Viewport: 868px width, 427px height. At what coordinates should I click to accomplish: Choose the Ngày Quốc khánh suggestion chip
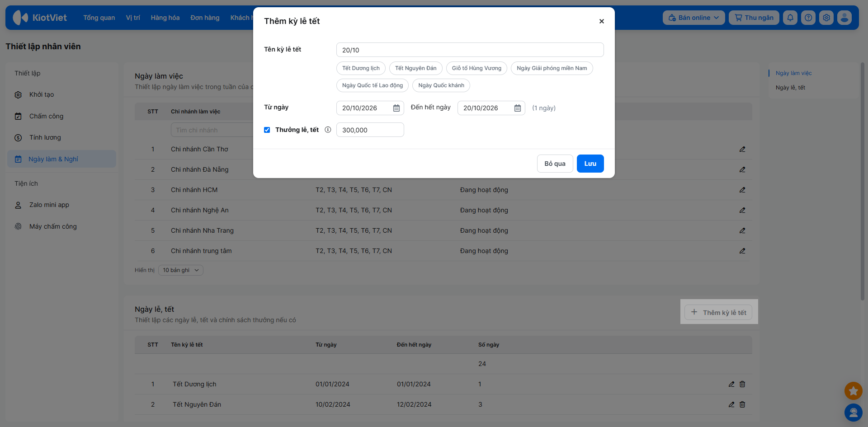point(441,85)
